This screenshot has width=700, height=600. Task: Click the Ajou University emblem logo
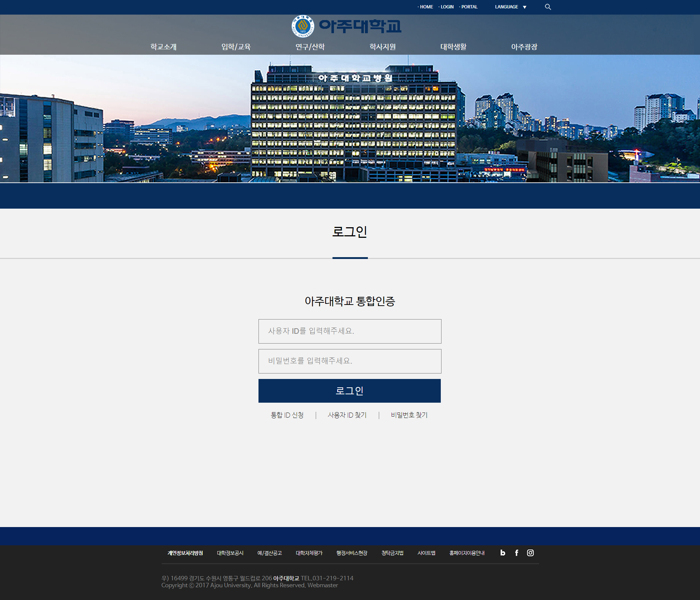point(303,26)
